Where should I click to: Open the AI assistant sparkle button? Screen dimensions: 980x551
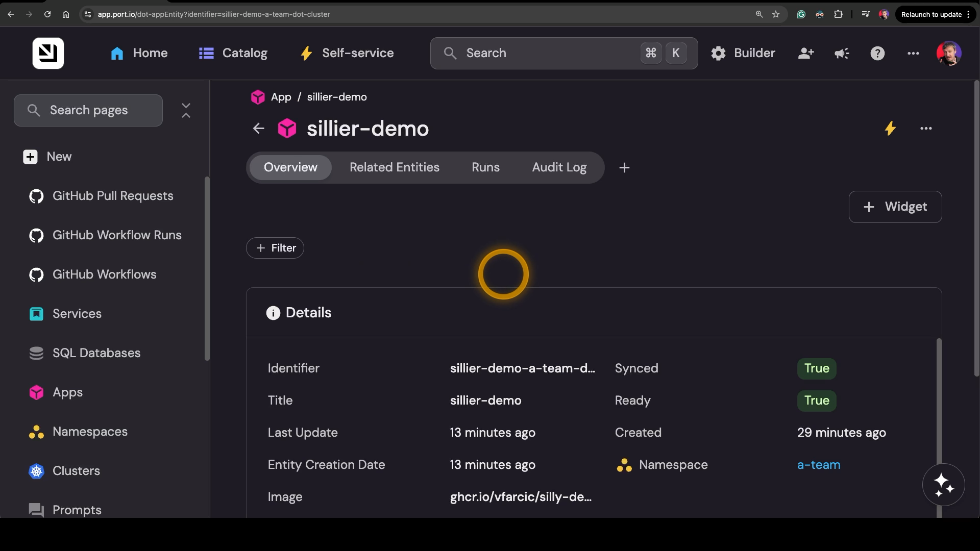[x=943, y=485]
